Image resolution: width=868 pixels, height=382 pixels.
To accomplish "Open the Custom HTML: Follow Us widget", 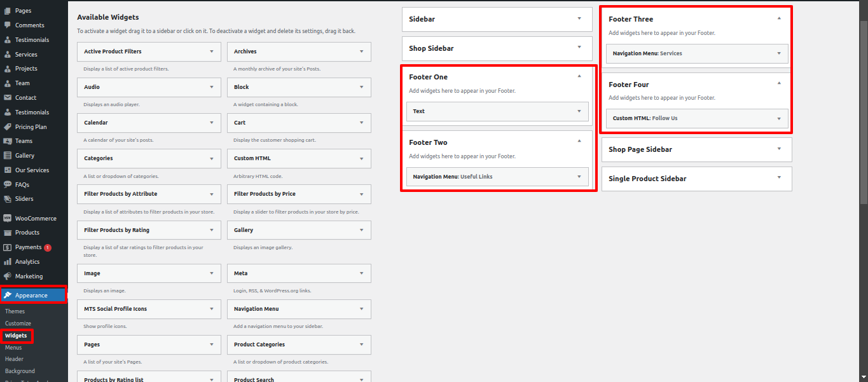I will click(696, 118).
